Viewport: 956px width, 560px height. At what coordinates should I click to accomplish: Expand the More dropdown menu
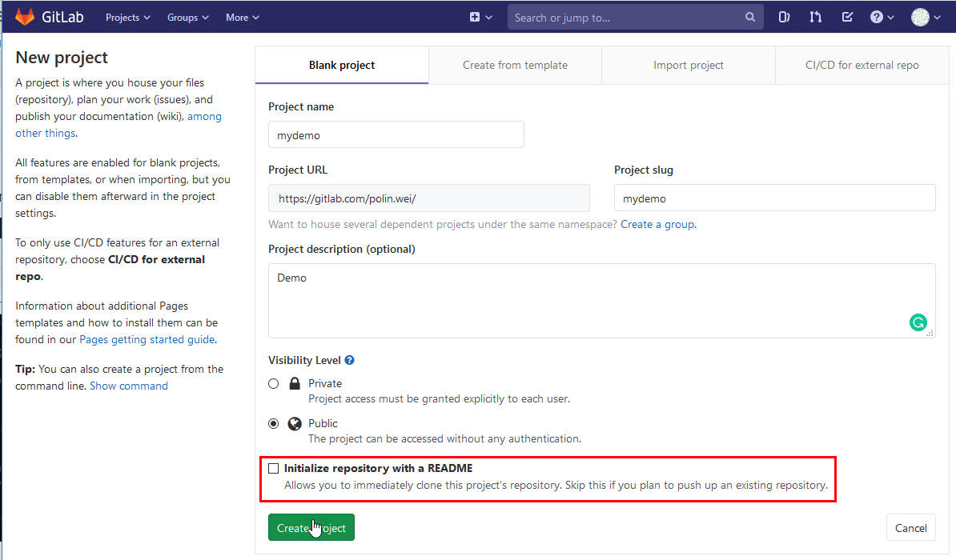242,17
